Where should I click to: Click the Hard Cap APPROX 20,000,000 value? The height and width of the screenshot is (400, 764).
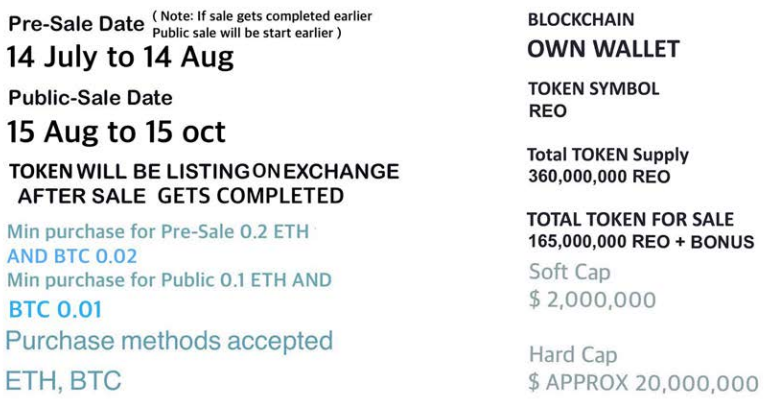click(644, 382)
